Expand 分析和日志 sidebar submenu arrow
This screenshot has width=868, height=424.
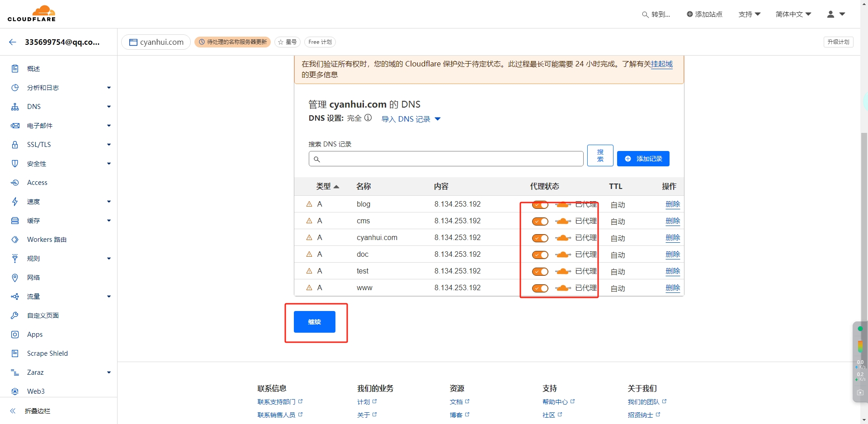109,88
